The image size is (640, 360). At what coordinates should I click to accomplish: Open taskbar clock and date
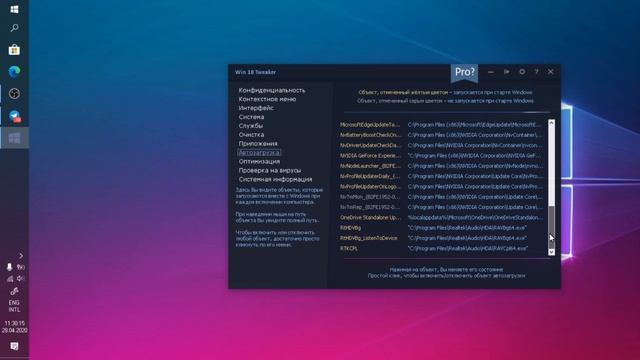pos(14,327)
